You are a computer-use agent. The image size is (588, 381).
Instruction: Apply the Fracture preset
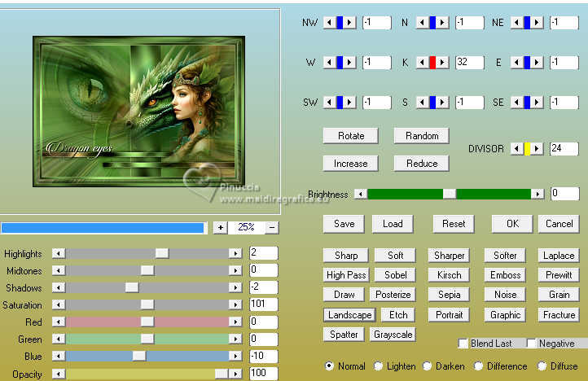(559, 314)
